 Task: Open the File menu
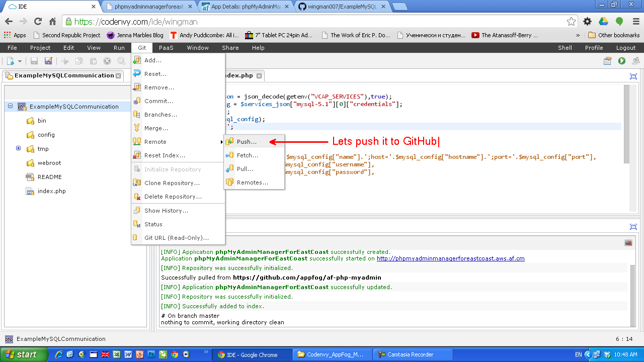click(x=12, y=48)
